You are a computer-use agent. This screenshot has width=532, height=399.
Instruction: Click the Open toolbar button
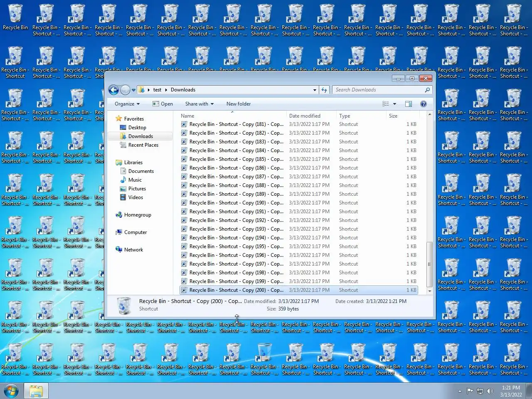(x=163, y=104)
